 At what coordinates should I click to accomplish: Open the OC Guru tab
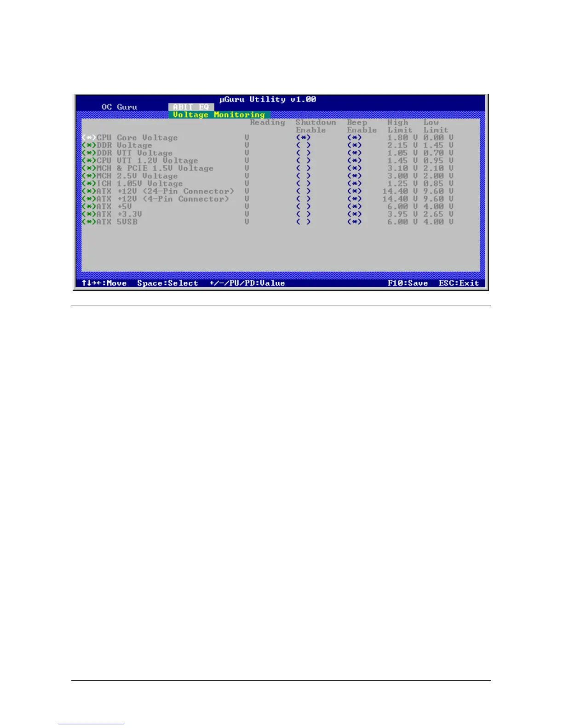tap(119, 107)
